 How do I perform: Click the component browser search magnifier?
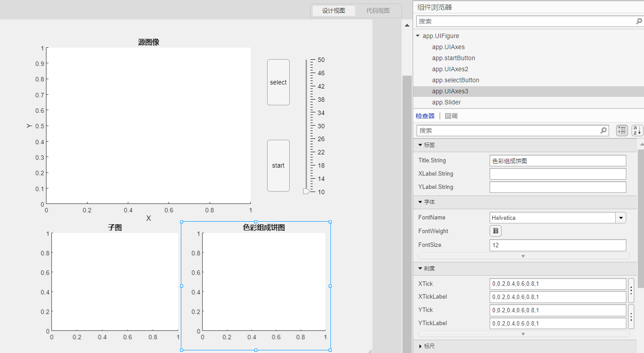tap(638, 21)
